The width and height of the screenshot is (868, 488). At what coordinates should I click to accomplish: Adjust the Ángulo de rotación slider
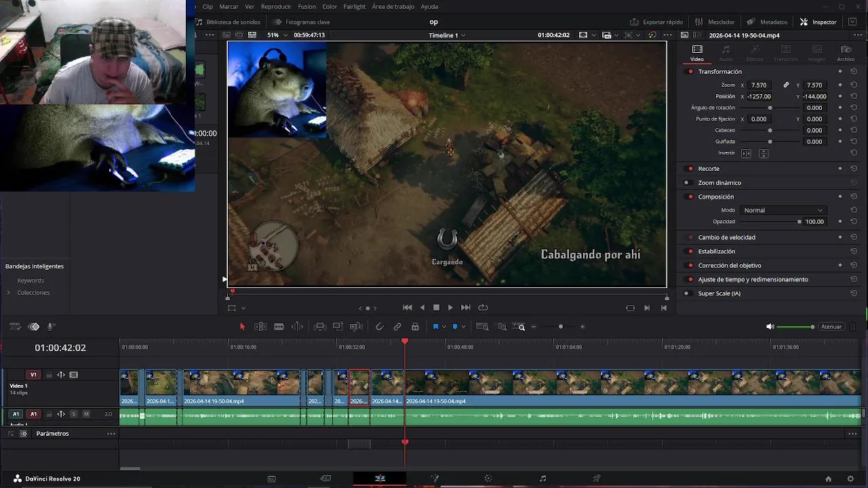coord(770,108)
